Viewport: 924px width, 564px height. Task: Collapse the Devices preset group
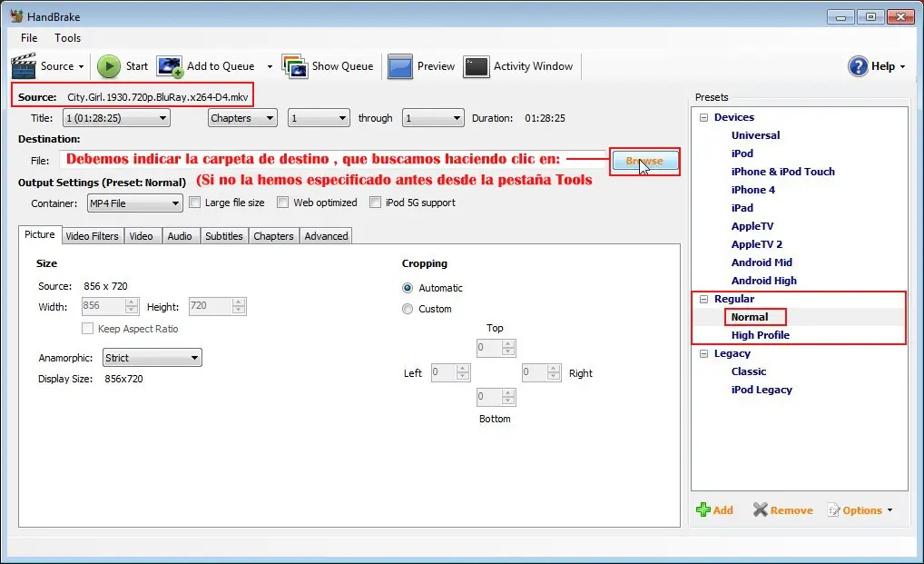click(x=703, y=117)
